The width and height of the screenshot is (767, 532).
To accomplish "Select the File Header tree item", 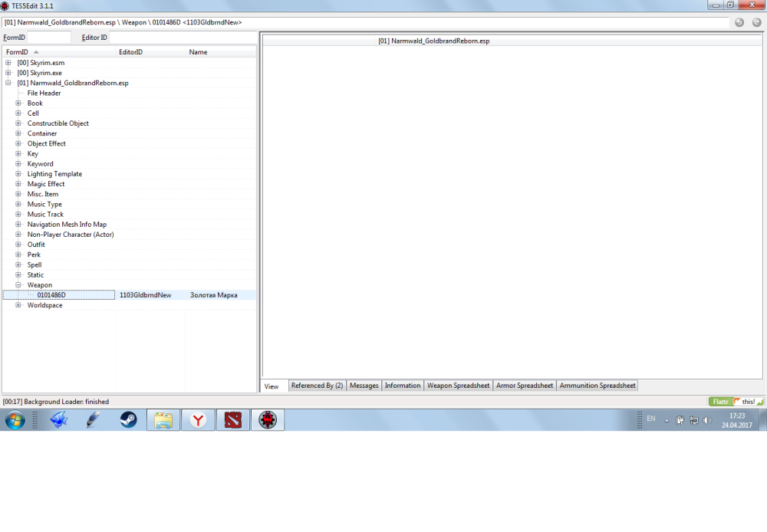I will [44, 93].
